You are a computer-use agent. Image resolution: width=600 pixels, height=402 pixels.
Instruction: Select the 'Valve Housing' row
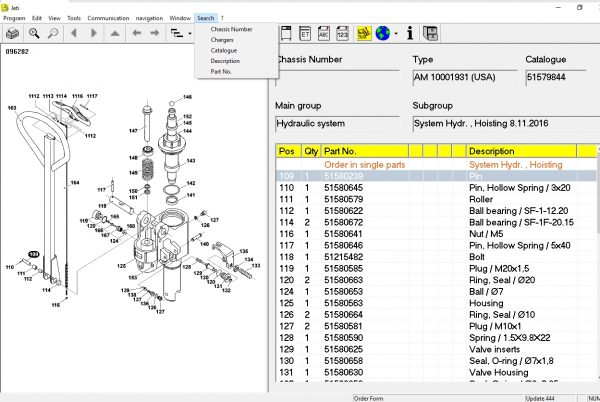tap(436, 372)
